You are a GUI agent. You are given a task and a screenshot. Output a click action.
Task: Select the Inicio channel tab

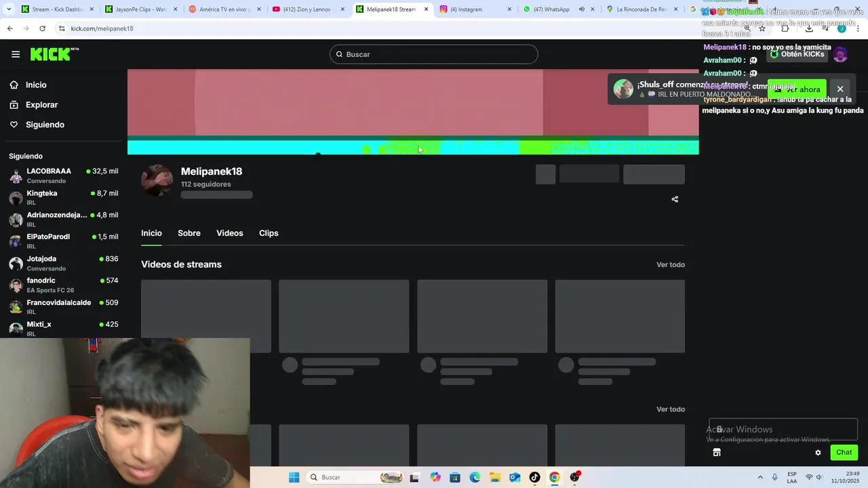(151, 233)
